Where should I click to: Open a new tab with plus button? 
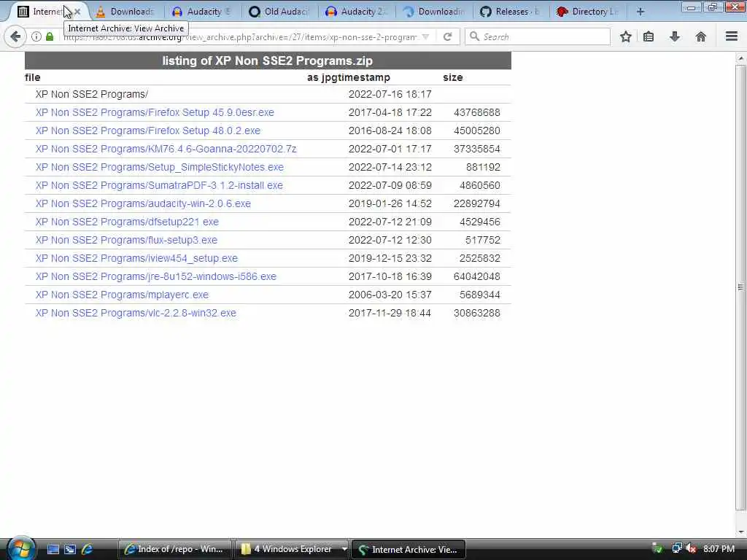[640, 12]
